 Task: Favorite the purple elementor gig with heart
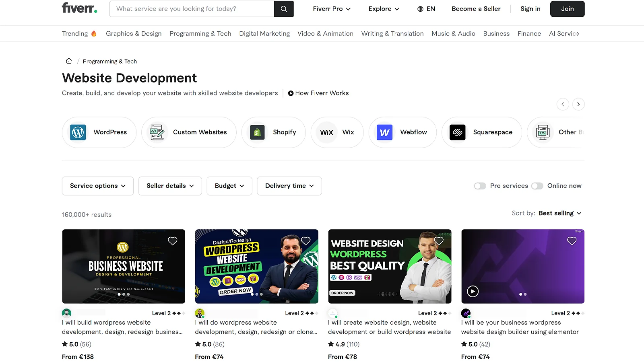coord(572,241)
